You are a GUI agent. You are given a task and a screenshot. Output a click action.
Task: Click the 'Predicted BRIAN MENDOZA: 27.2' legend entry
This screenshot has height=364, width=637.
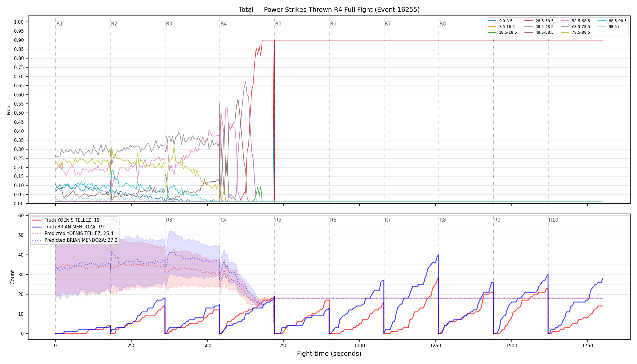75,240
